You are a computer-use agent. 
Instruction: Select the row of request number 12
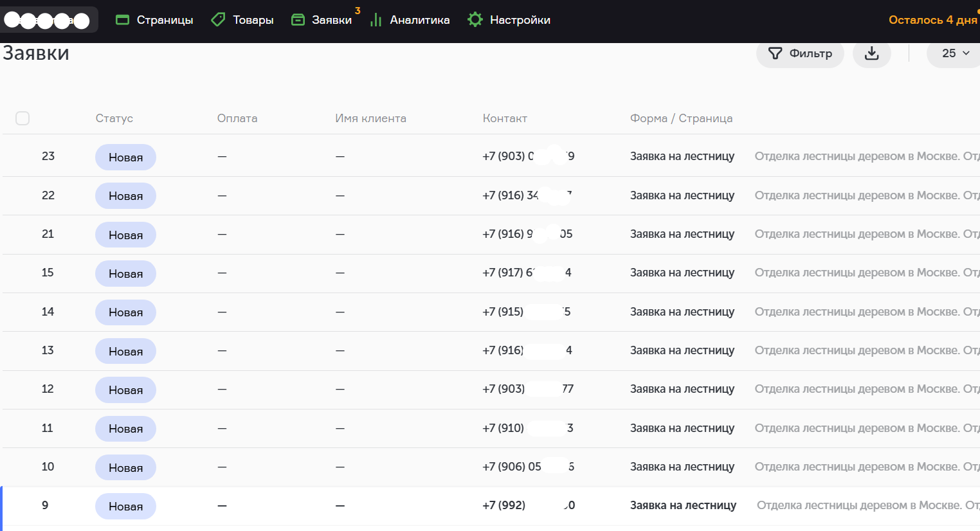point(48,389)
